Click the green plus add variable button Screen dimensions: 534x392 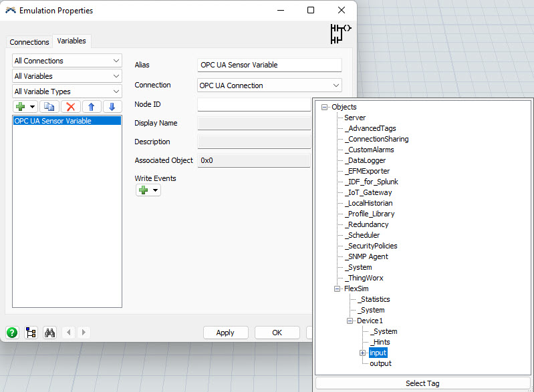[21, 107]
